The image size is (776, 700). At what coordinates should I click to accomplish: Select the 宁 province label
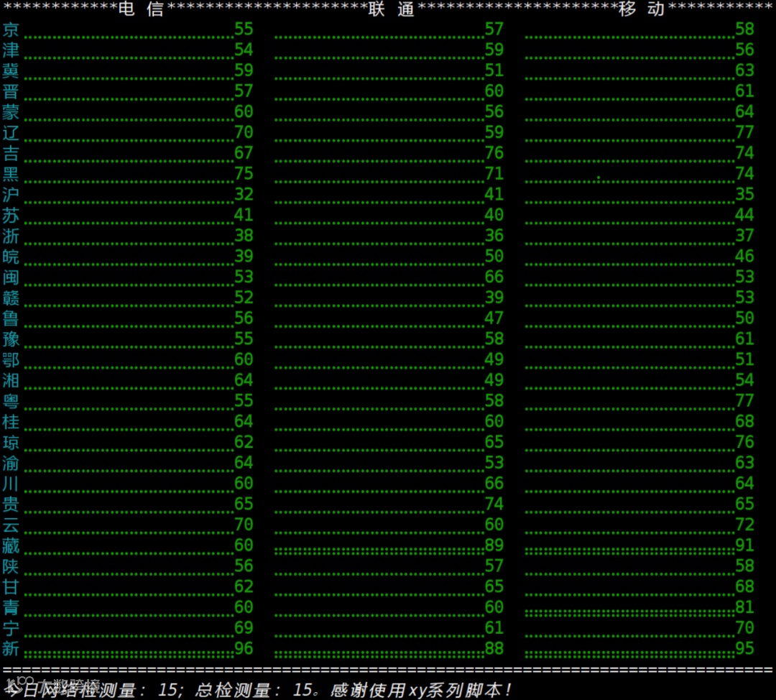click(x=11, y=627)
